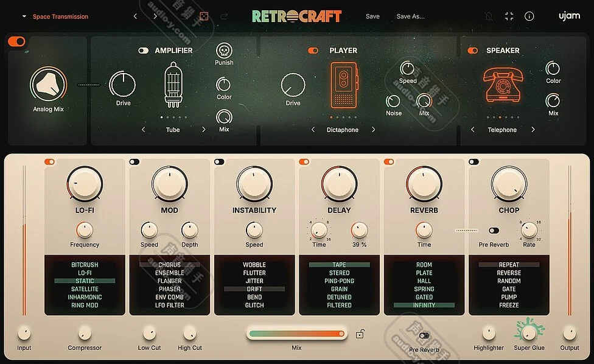
Task: Open the notifications bell icon
Action: (x=489, y=16)
